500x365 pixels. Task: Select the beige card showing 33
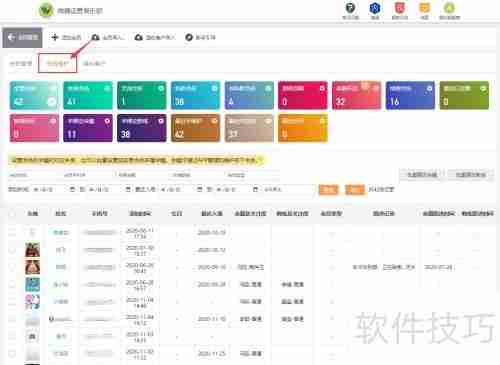point(249,128)
